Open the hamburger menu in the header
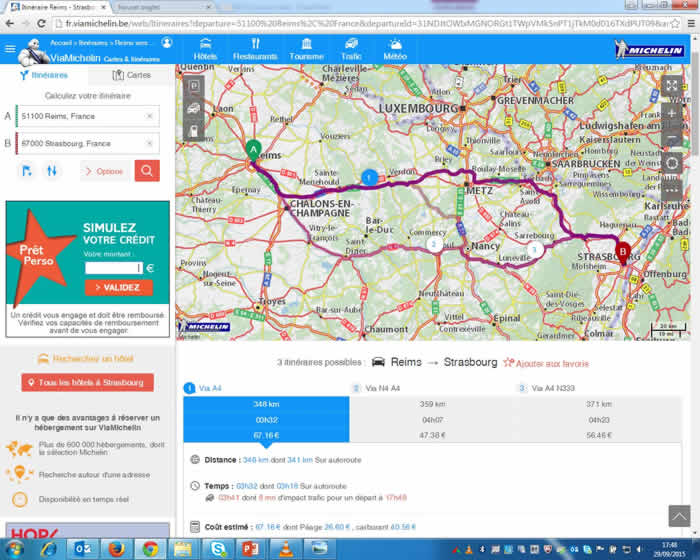Viewport: 700px width, 560px height. coord(10,48)
